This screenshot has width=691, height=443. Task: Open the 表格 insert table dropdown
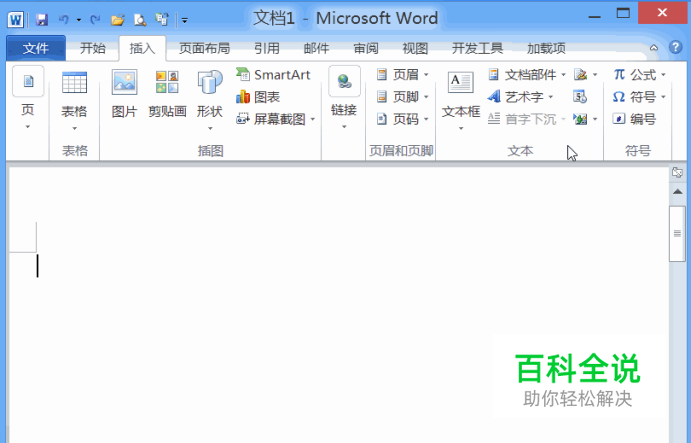pos(74,101)
